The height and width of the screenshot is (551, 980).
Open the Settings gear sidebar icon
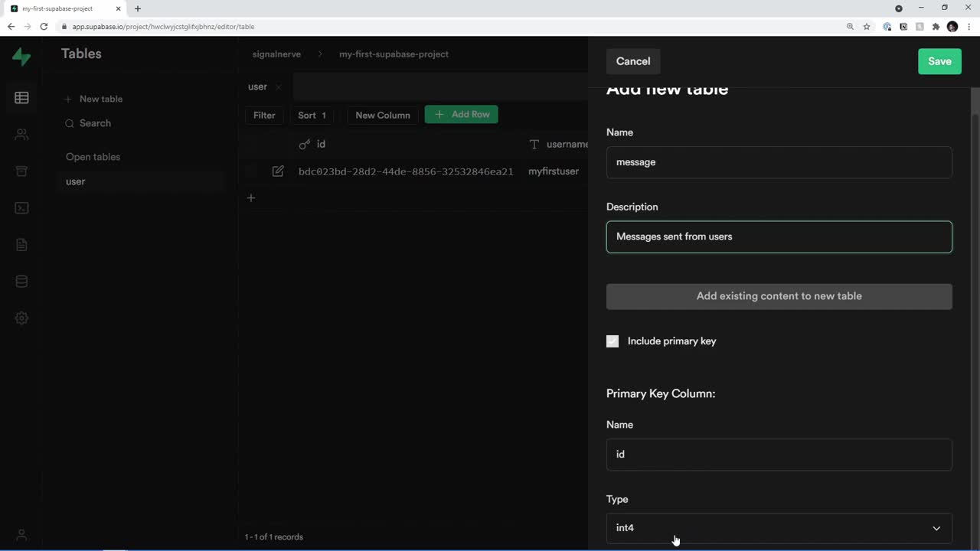point(21,318)
